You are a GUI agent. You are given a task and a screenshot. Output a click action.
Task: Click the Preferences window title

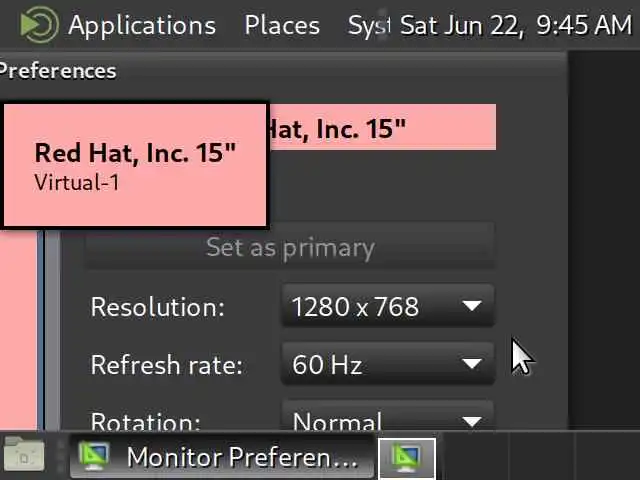[58, 71]
